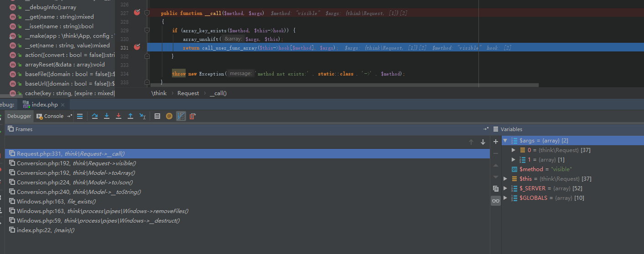Click the orange @ debugger toolbar icon

pyautogui.click(x=169, y=116)
